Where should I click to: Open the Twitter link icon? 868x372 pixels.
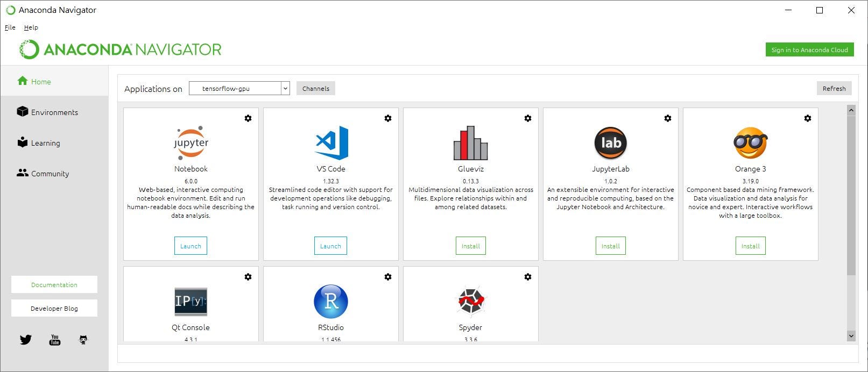tap(26, 340)
